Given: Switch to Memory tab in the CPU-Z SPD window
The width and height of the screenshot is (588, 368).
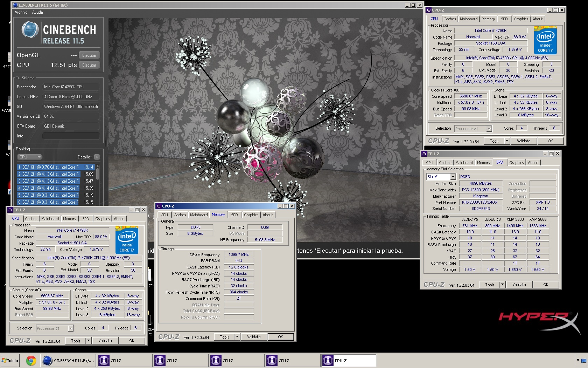Looking at the screenshot, I should click(484, 163).
